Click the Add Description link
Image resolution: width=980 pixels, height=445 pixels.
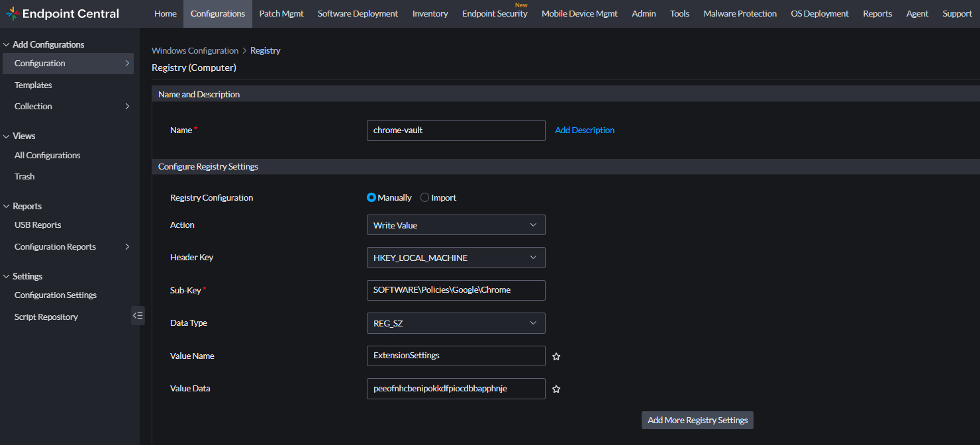click(x=585, y=130)
